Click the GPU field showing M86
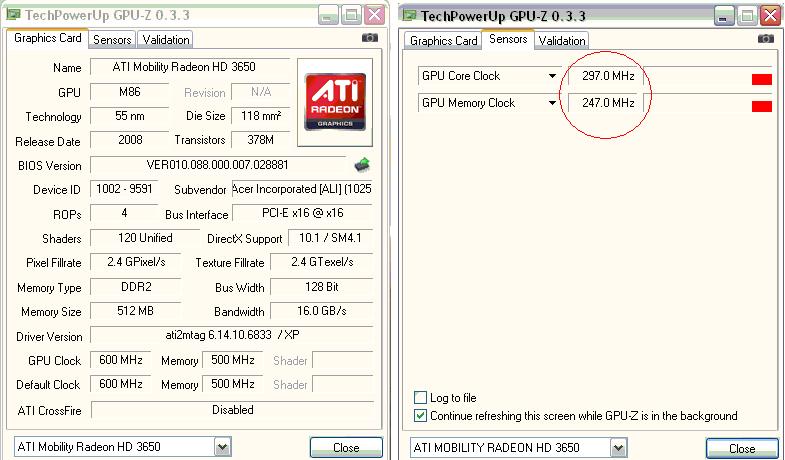The width and height of the screenshot is (785, 460). (x=130, y=92)
